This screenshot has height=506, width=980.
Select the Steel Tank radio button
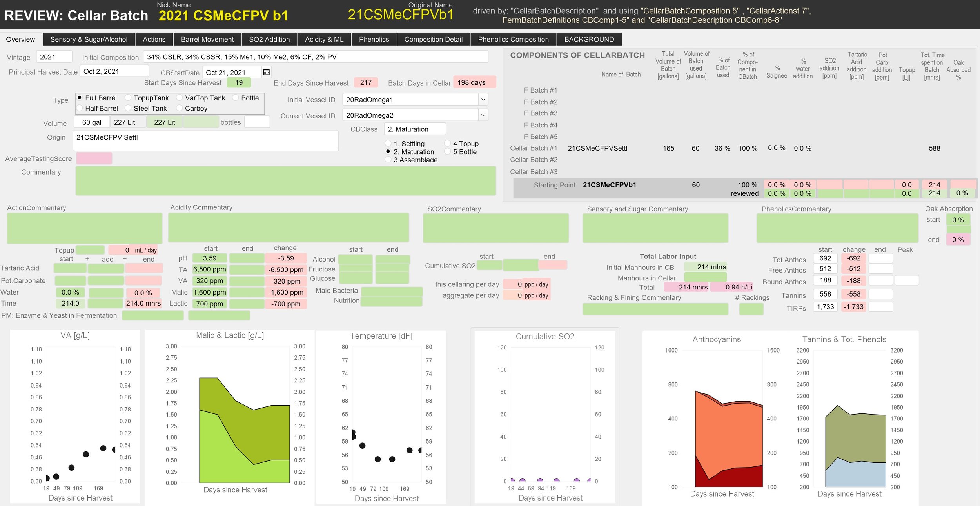(x=128, y=108)
